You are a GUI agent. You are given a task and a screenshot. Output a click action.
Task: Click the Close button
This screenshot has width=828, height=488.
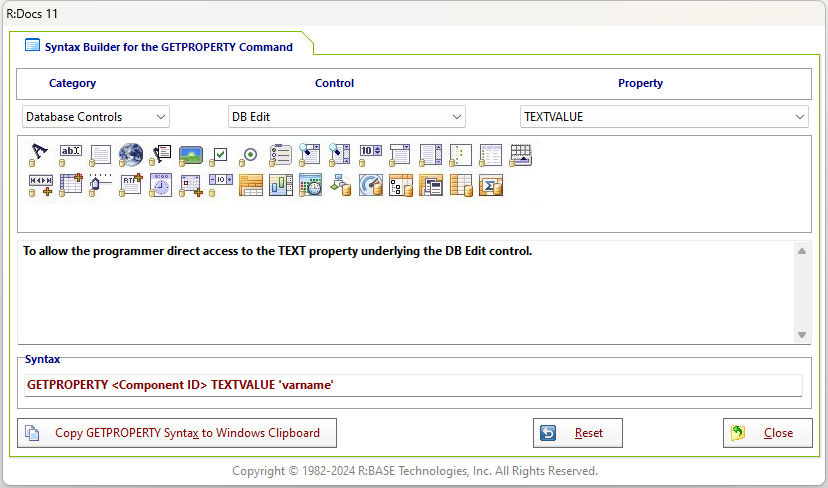768,433
